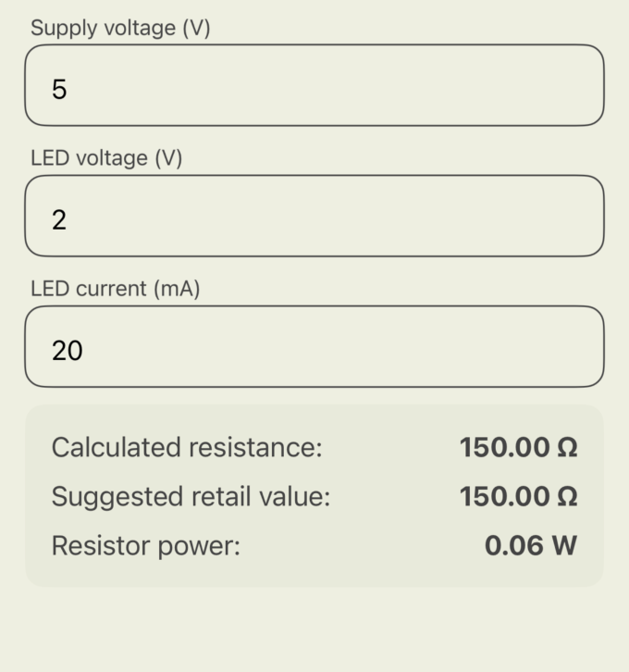629x672 pixels.
Task: Click the value 20 in LED current
Action: 67,351
